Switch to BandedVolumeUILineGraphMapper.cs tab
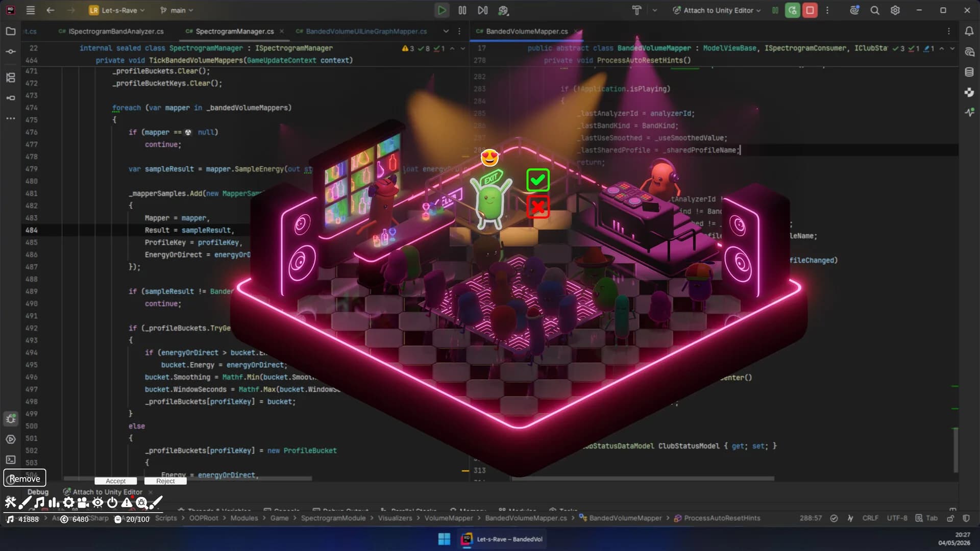 (x=361, y=31)
